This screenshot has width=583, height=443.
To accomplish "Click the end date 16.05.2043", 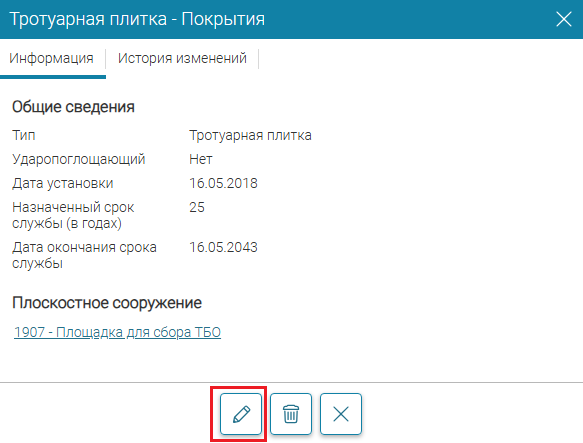I will tap(223, 247).
